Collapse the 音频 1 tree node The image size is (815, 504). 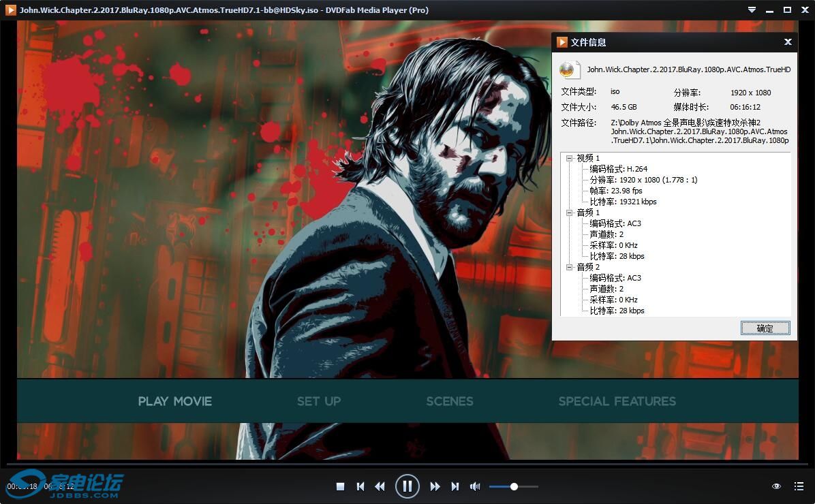click(x=569, y=212)
